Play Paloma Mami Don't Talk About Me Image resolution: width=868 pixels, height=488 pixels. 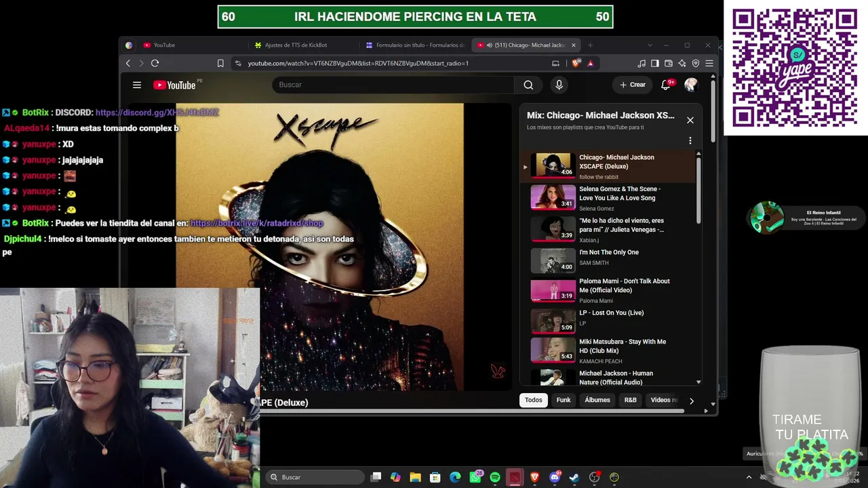(608, 292)
